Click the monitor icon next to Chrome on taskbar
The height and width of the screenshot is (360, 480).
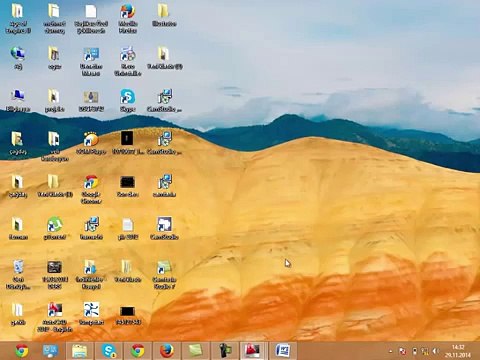pos(50,351)
